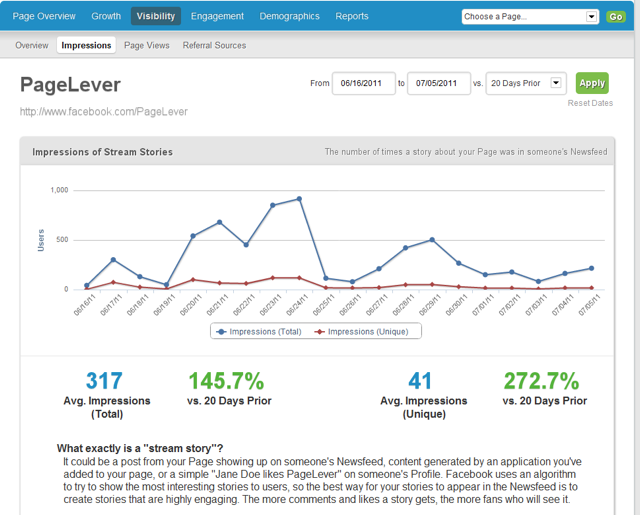
Task: Open the Demographics section
Action: pos(289,16)
